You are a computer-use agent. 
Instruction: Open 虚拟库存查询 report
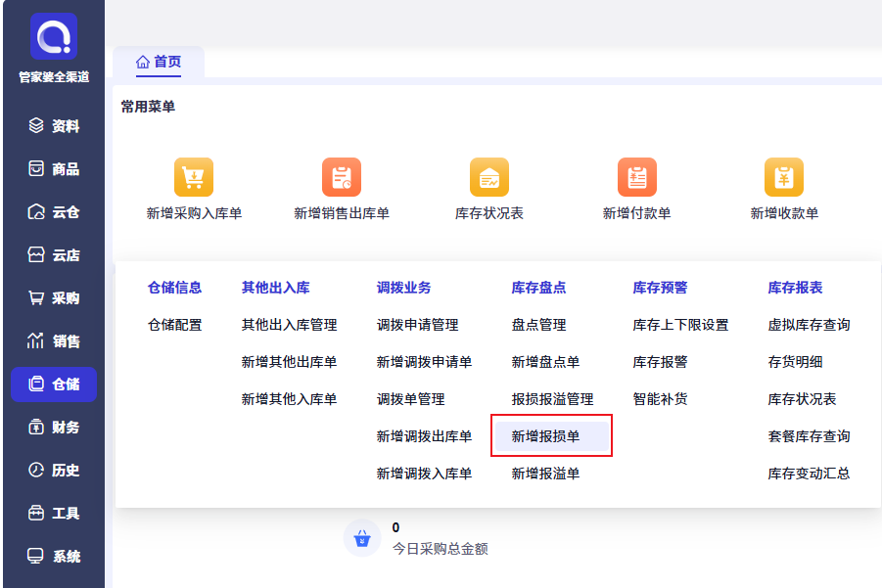[809, 325]
